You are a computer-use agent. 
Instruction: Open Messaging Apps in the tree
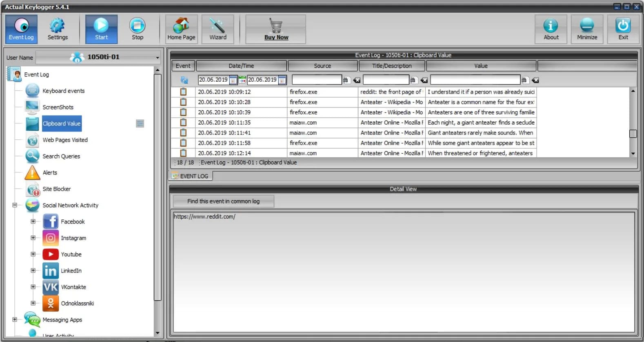pos(62,320)
